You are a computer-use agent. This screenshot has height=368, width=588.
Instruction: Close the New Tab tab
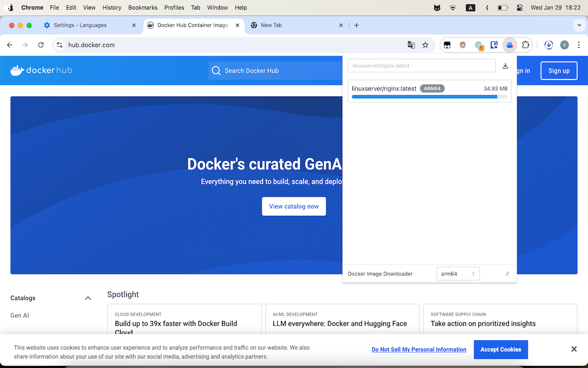pyautogui.click(x=341, y=25)
